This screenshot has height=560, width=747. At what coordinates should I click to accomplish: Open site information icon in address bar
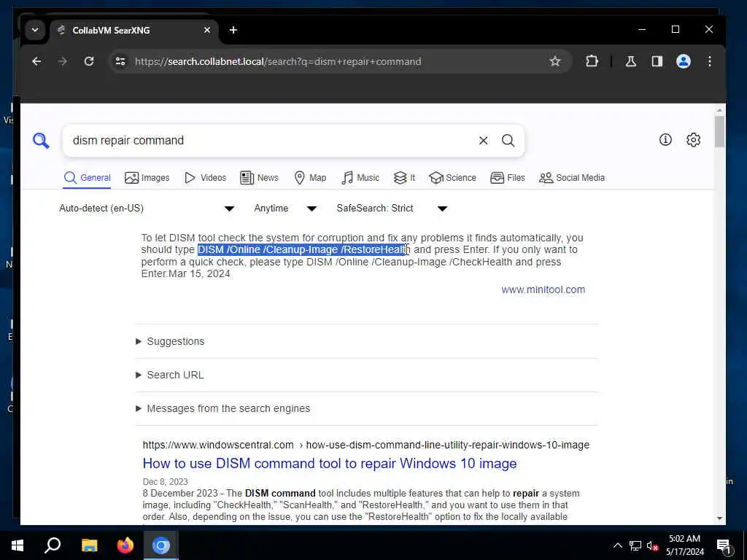[120, 61]
